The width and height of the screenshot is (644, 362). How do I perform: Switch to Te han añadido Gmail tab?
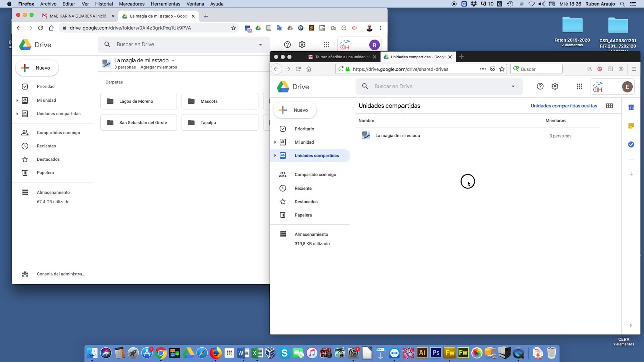(x=342, y=57)
